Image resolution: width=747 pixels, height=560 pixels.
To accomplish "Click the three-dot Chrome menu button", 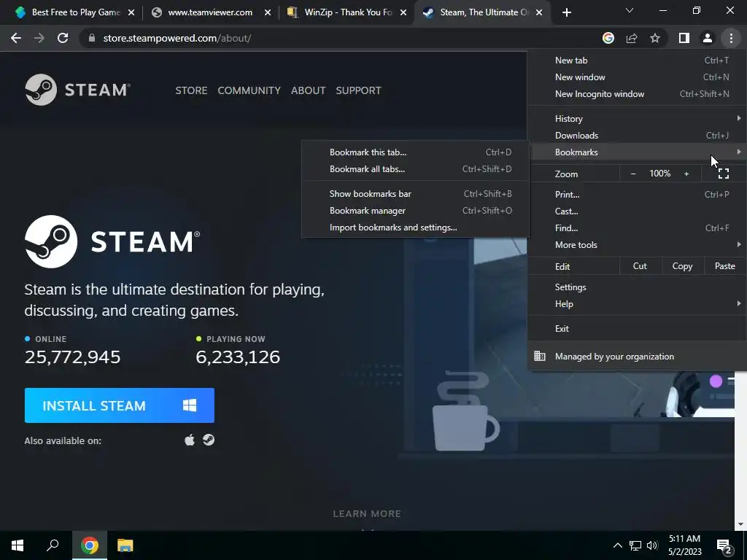I will click(x=731, y=38).
